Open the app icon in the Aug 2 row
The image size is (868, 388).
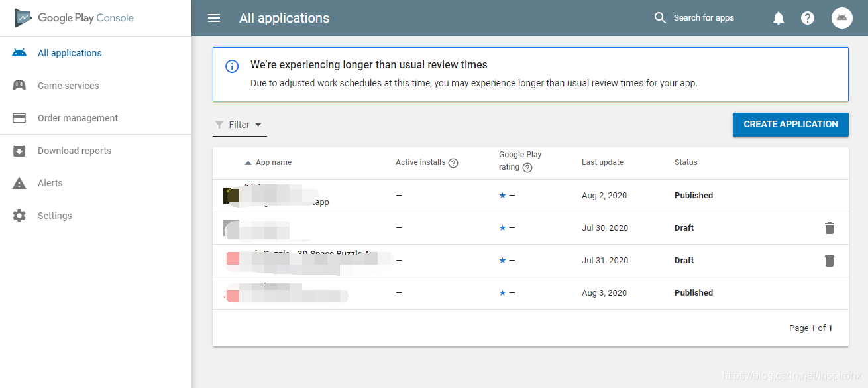[x=231, y=196]
